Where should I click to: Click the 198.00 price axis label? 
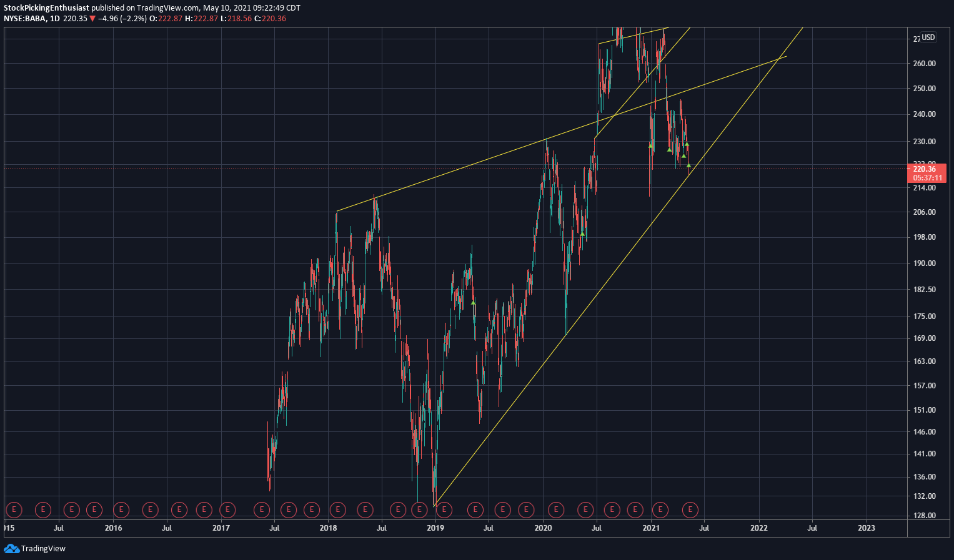click(x=925, y=237)
